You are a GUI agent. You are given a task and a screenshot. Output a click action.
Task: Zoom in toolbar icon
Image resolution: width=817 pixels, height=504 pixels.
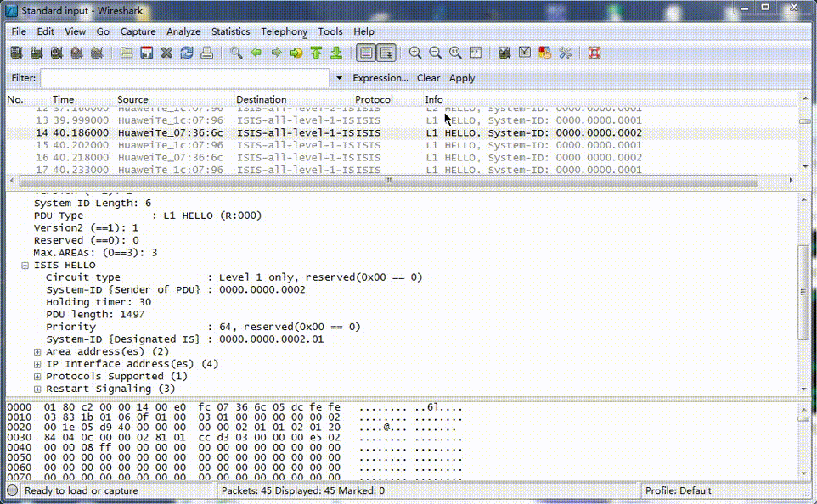tap(415, 53)
